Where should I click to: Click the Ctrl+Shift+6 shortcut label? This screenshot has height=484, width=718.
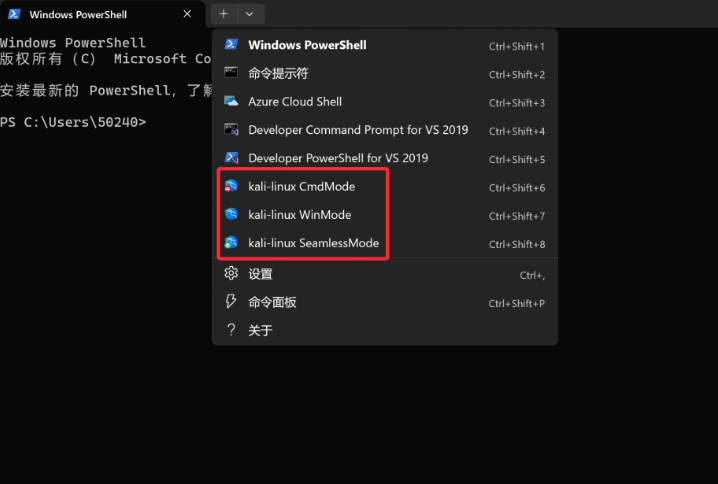pos(517,188)
